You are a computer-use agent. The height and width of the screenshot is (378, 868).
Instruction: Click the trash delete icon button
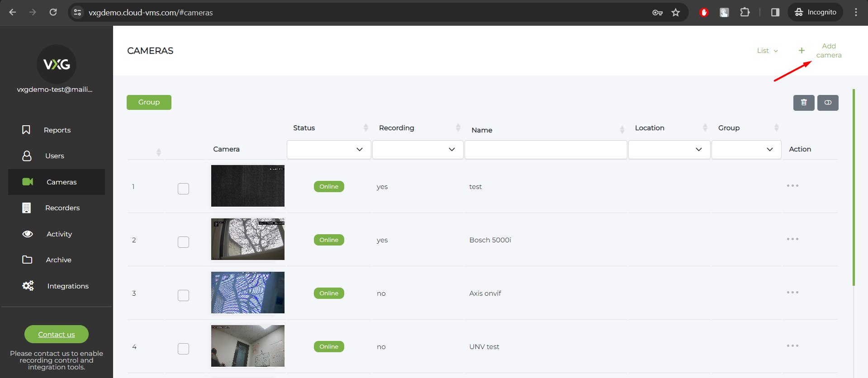point(803,103)
